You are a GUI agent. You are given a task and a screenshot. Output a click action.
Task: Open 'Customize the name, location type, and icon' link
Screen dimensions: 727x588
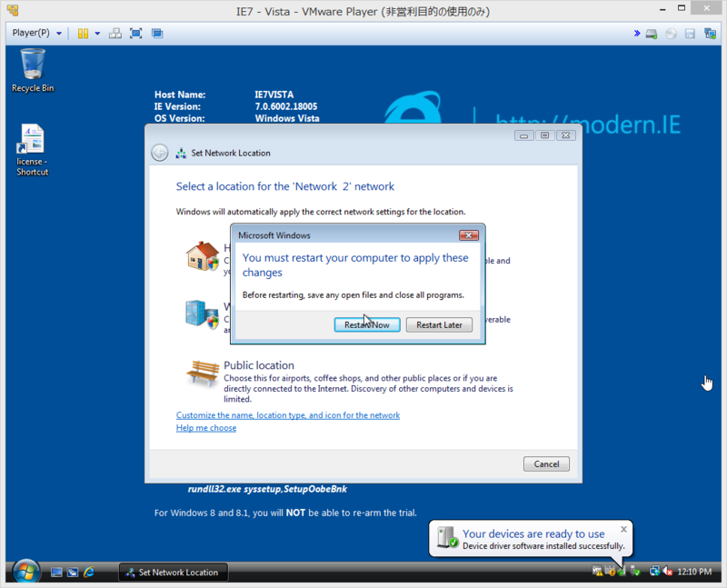pyautogui.click(x=288, y=415)
